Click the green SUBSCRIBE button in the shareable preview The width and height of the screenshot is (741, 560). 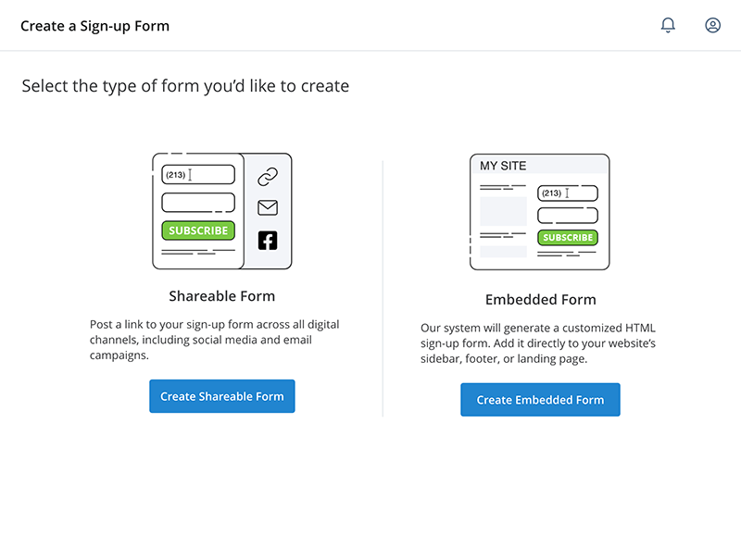tap(197, 230)
